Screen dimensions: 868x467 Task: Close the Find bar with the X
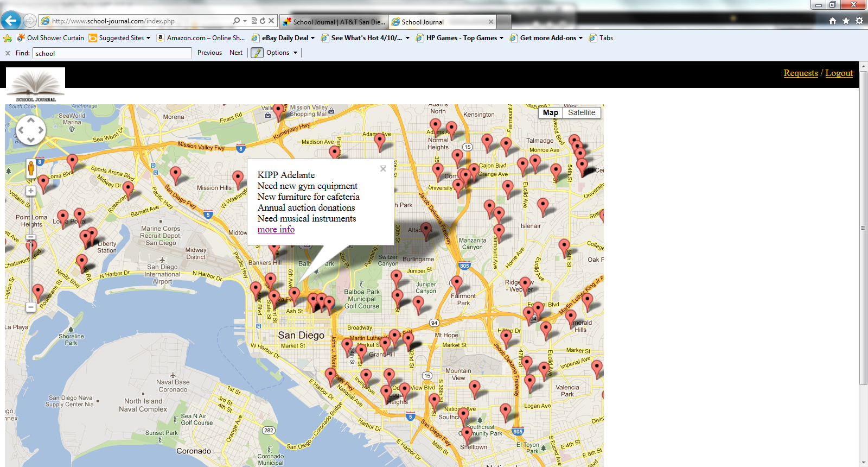click(8, 53)
